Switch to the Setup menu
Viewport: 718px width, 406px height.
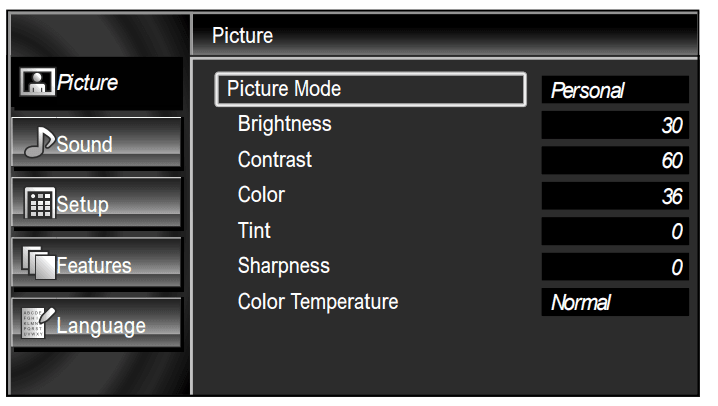(x=96, y=204)
